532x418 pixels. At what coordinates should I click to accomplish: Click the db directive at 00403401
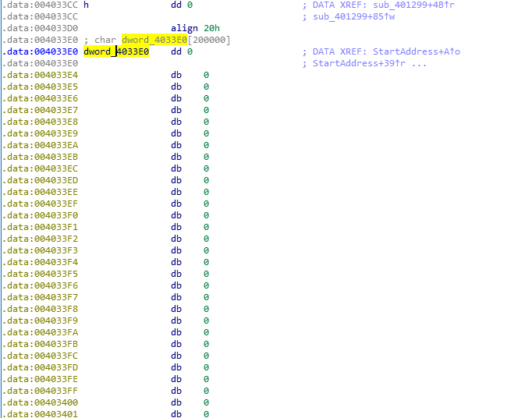(x=176, y=413)
